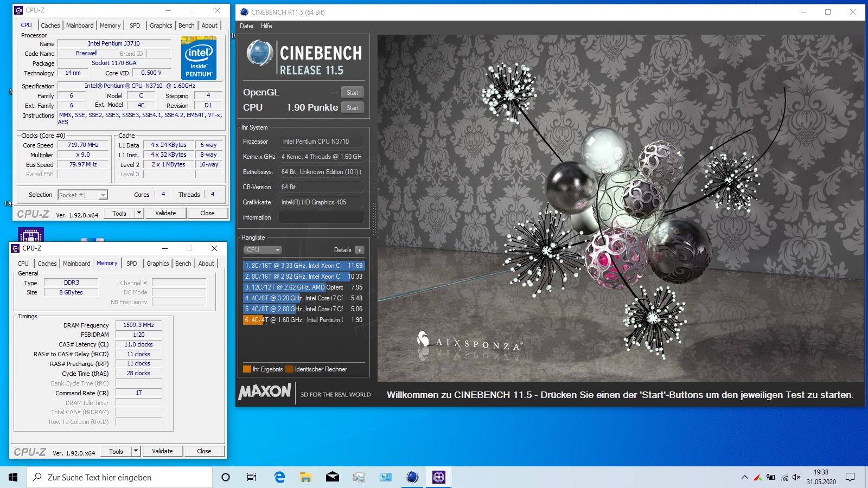Click the MAXON logo in Cinebench
Viewport: 868px width, 488px height.
click(x=265, y=391)
